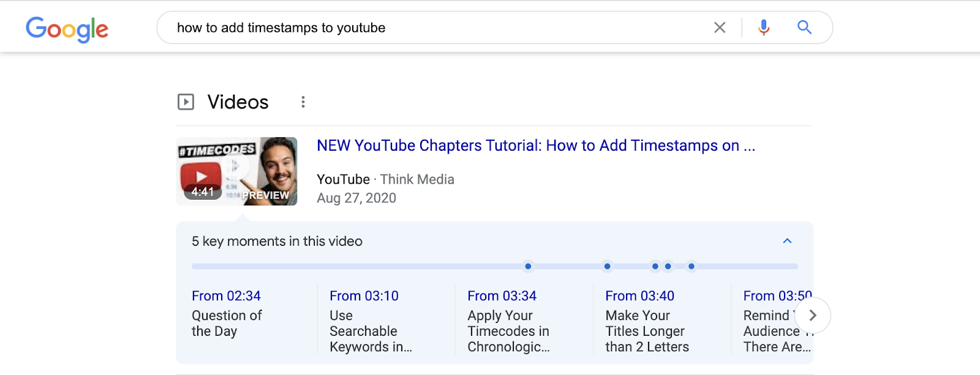Jump to the From 03:40 moment

pos(639,296)
